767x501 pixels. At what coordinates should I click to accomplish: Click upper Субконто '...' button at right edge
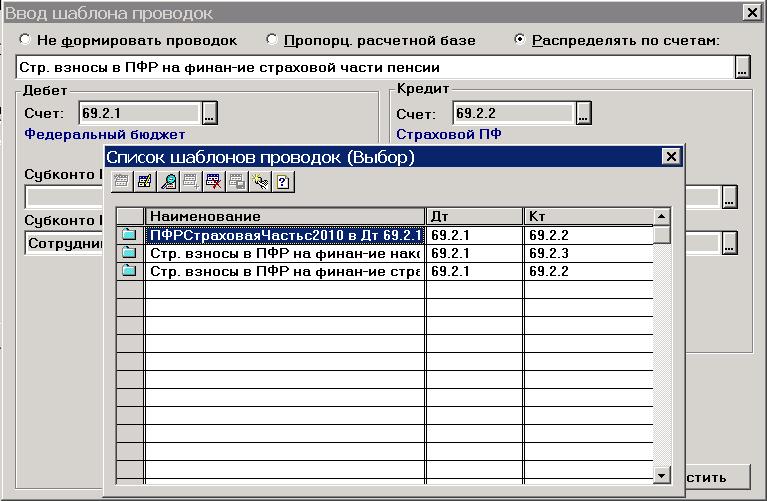click(x=729, y=197)
